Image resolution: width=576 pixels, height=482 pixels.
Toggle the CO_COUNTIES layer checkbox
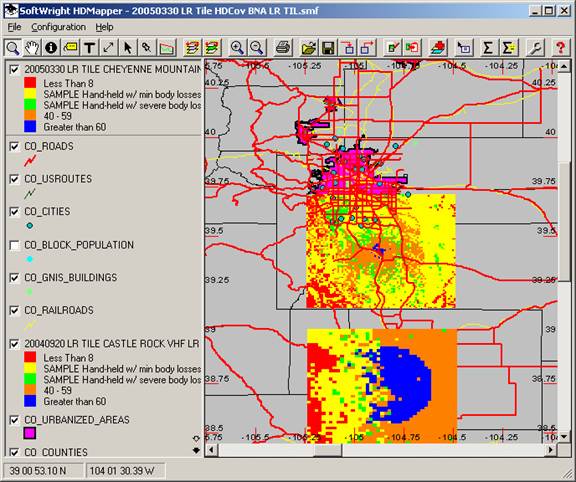(x=14, y=452)
